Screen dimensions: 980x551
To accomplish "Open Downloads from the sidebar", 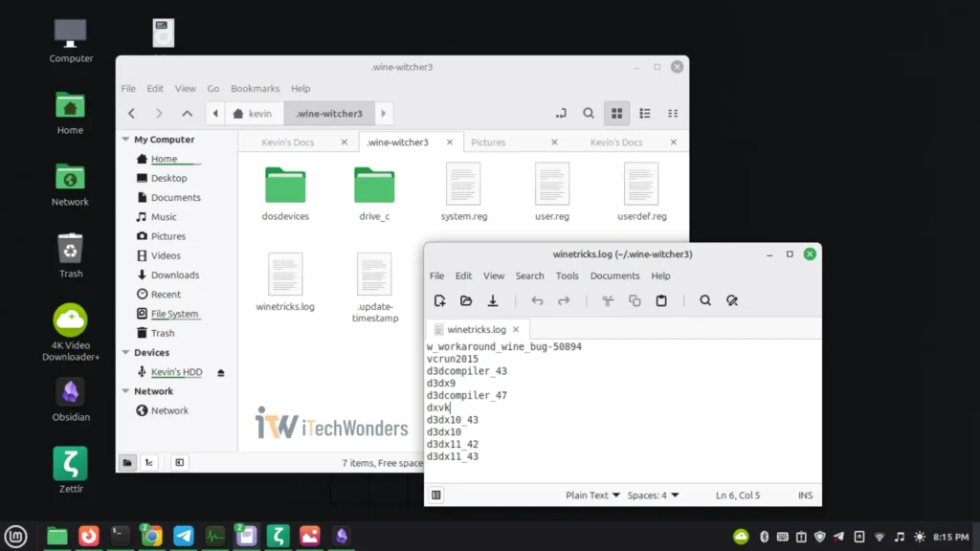I will 176,275.
